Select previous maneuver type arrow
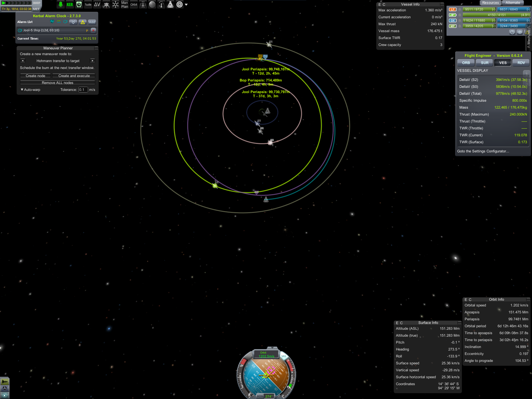This screenshot has width=532, height=399. (x=23, y=61)
